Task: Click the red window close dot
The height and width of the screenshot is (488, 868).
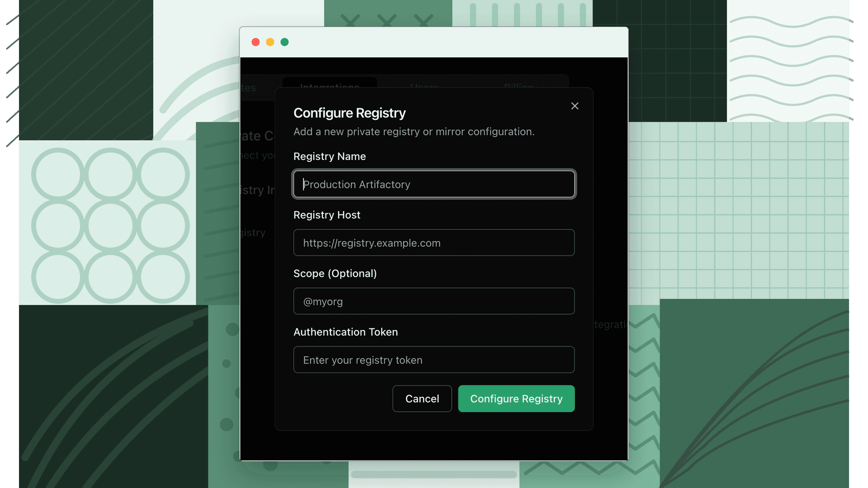Action: point(255,42)
